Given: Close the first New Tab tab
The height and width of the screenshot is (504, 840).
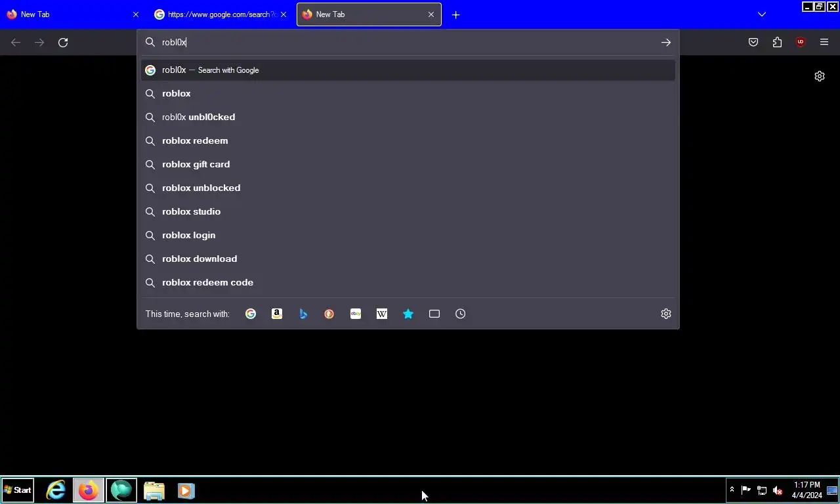Looking at the screenshot, I should click(136, 14).
